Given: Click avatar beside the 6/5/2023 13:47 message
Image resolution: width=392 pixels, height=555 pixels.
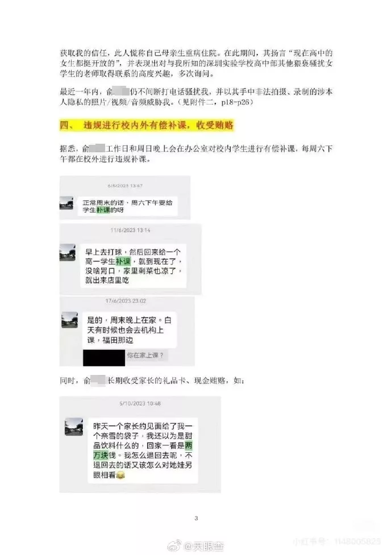Looking at the screenshot, I should 66,203.
